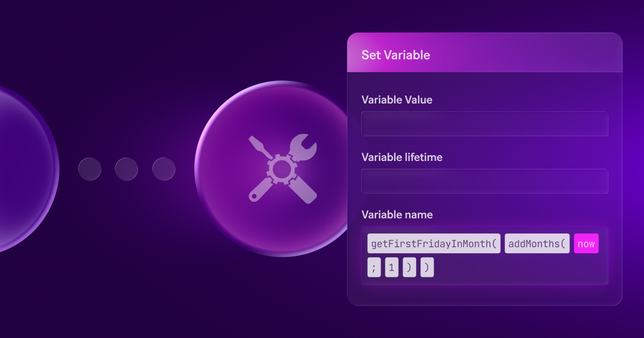Click the first closing parenthesis pill
This screenshot has height=338, width=644.
click(x=409, y=267)
